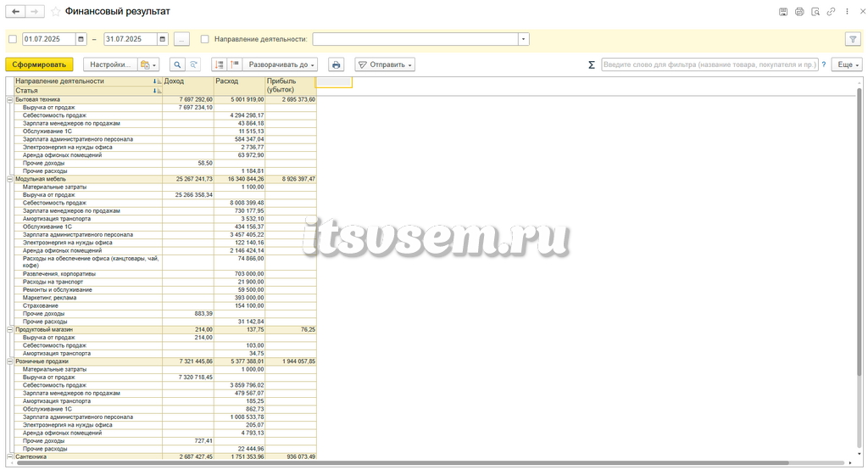Open the Разворачивать до dropdown
This screenshot has width=868, height=470.
pos(281,64)
